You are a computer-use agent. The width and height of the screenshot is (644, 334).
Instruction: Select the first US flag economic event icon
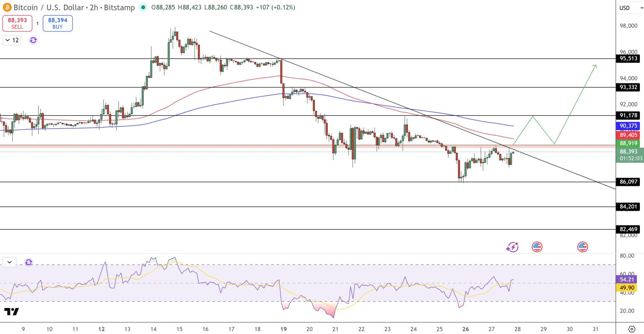tap(537, 247)
